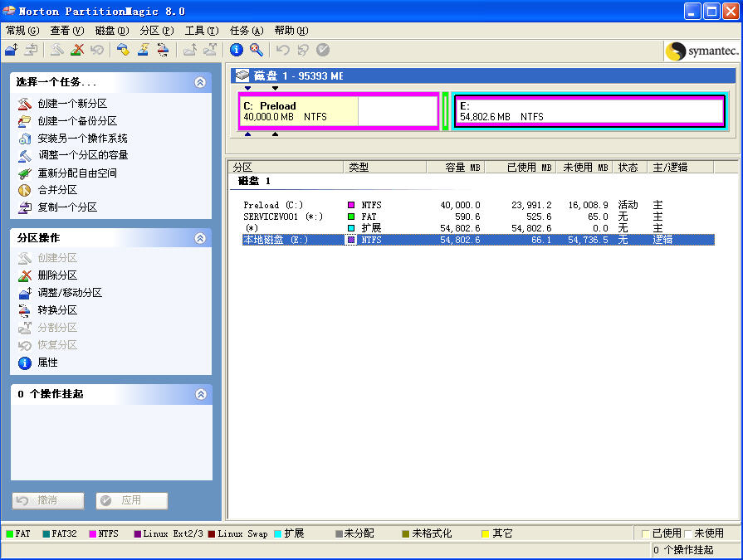743x560 pixels.
Task: Click the icon beside 转换分区
Action: coord(25,310)
